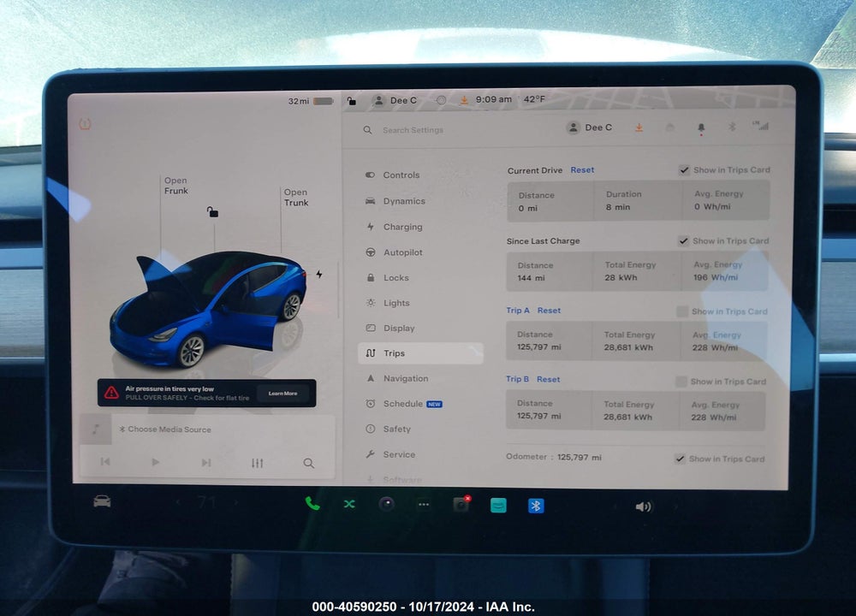Screen dimensions: 856x616
Task: Click the search magnifier icon in settings
Action: tap(367, 130)
